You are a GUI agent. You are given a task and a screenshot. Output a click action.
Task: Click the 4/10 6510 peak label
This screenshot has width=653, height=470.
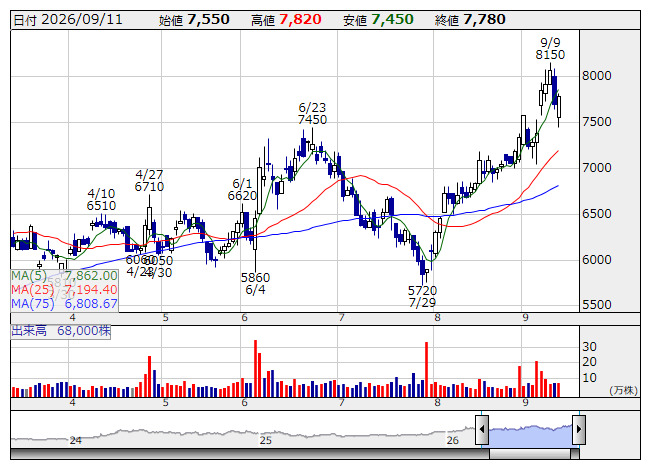(101, 199)
